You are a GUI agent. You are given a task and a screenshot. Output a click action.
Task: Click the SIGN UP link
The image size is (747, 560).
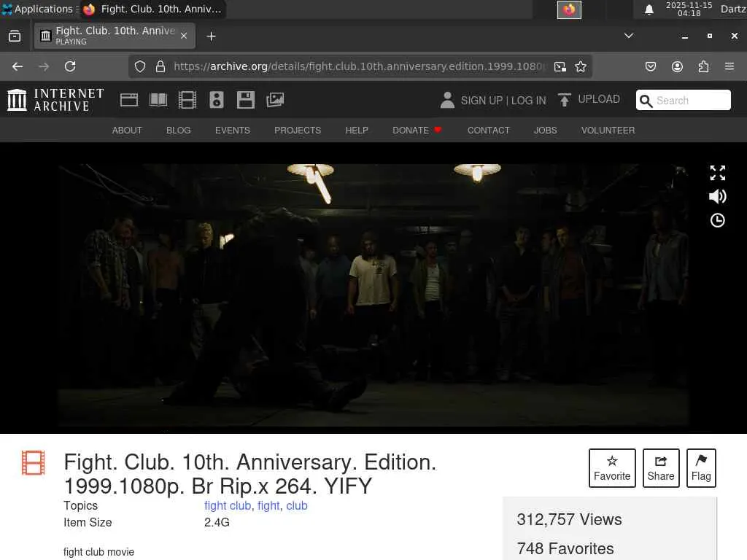[481, 101]
